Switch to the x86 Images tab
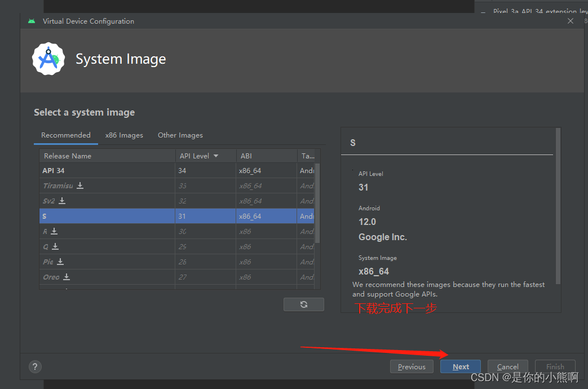The width and height of the screenshot is (588, 389). (x=124, y=135)
